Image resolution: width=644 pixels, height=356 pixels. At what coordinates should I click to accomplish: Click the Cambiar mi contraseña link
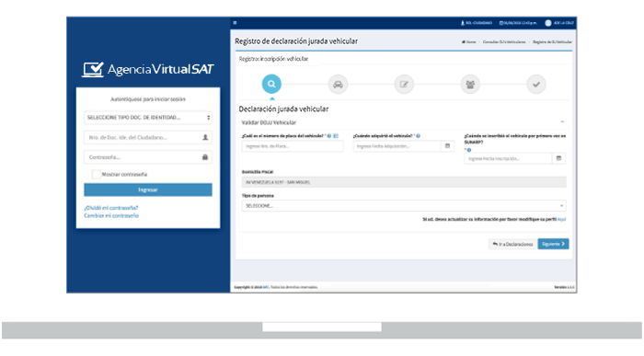[x=111, y=215]
